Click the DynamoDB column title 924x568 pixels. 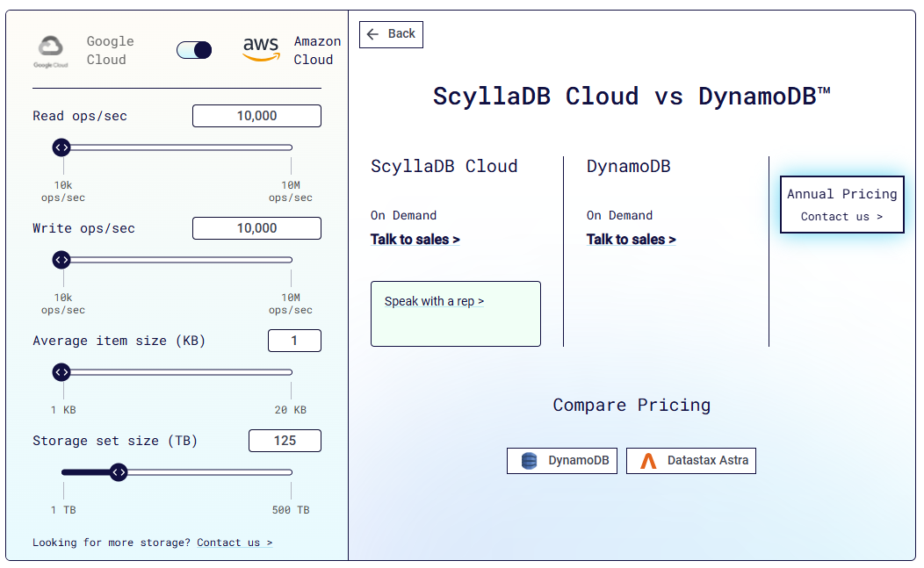coord(628,167)
